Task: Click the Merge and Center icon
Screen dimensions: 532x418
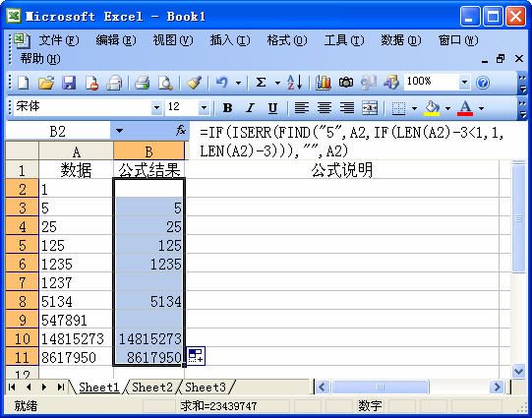Action: 370,108
